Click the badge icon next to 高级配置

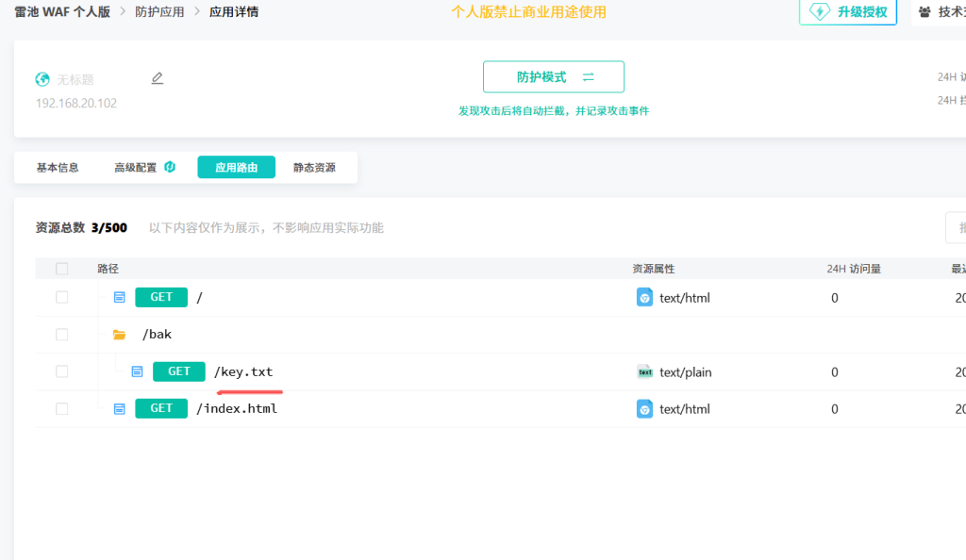[170, 168]
